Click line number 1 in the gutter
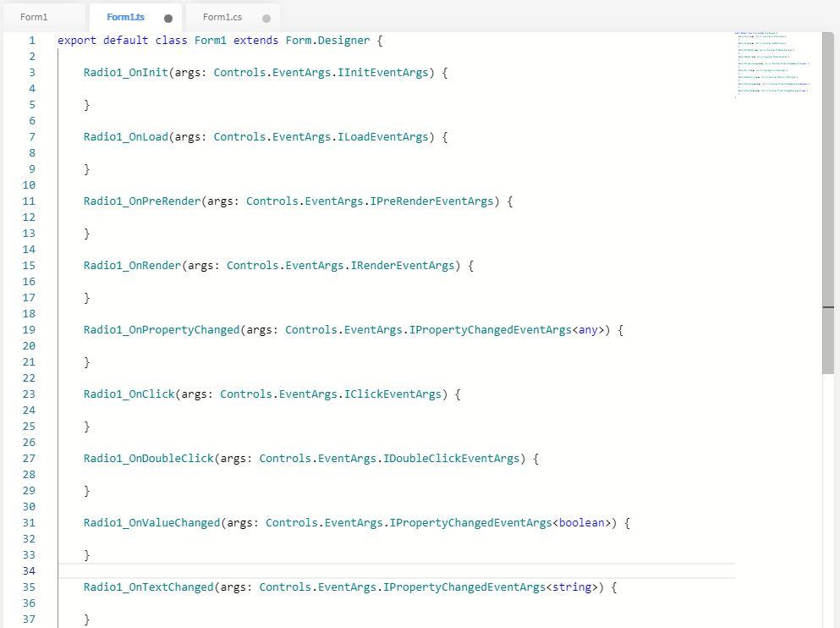The width and height of the screenshot is (840, 628). click(32, 41)
